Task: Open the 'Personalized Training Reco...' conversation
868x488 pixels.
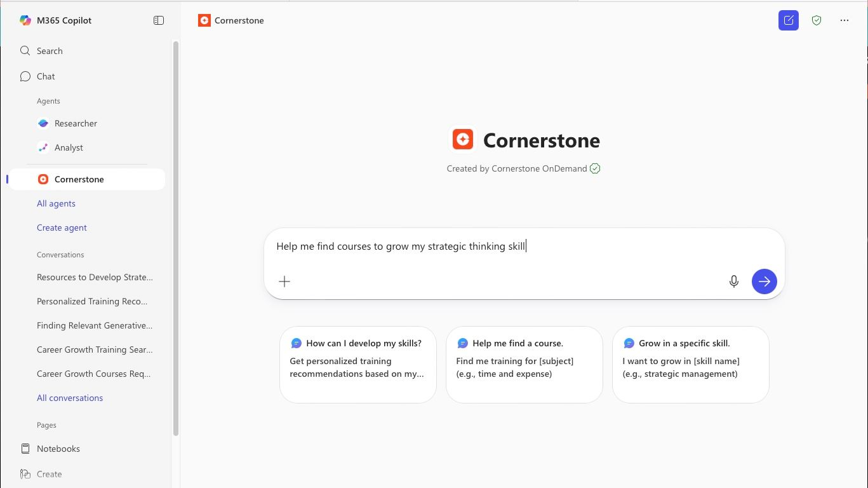Action: [91, 301]
